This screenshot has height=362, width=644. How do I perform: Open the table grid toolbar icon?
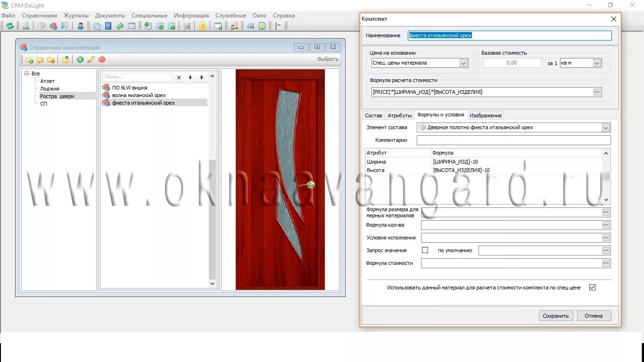(132, 26)
